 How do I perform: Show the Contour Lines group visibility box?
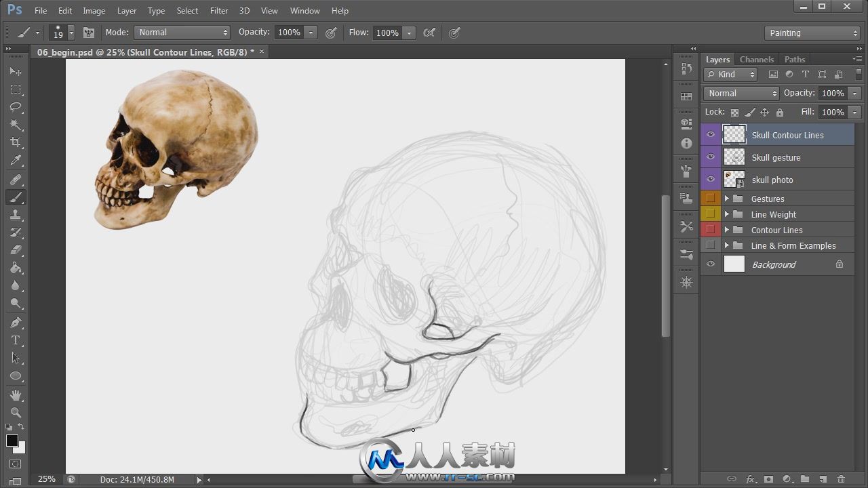[711, 230]
